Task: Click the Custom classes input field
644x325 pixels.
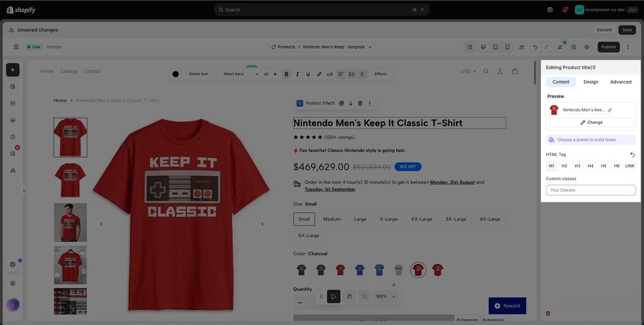Action: click(x=591, y=190)
